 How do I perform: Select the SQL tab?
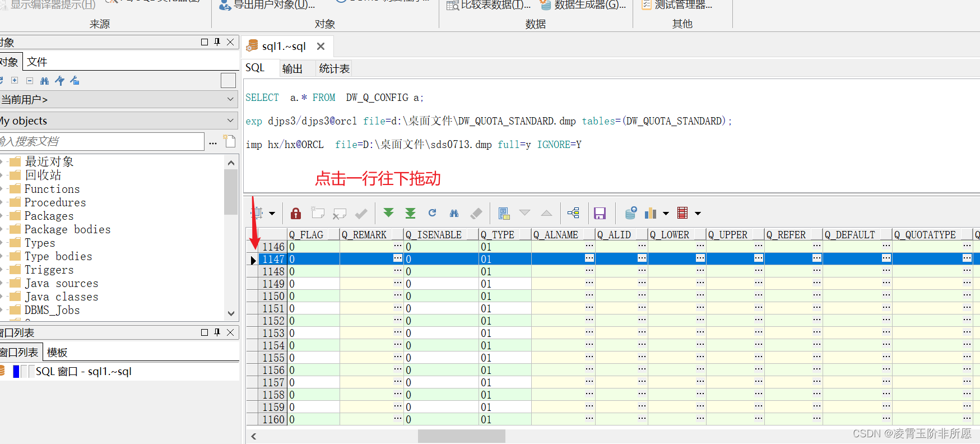point(255,68)
